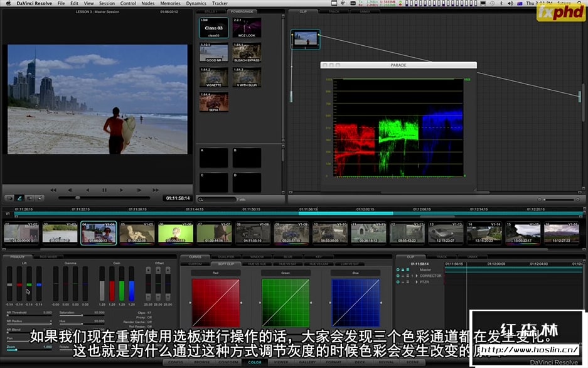This screenshot has width=588, height=368.
Task: Increase the second Offset value with plus
Action: coord(158,270)
